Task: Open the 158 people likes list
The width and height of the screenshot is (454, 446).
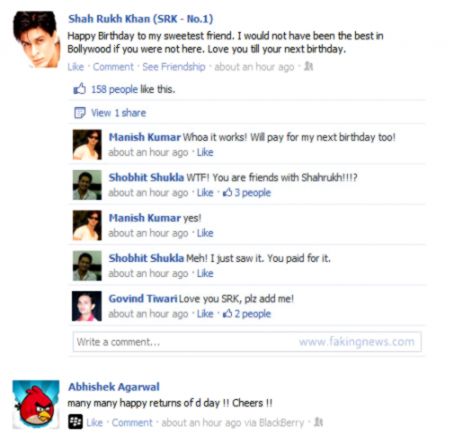Action: click(114, 89)
